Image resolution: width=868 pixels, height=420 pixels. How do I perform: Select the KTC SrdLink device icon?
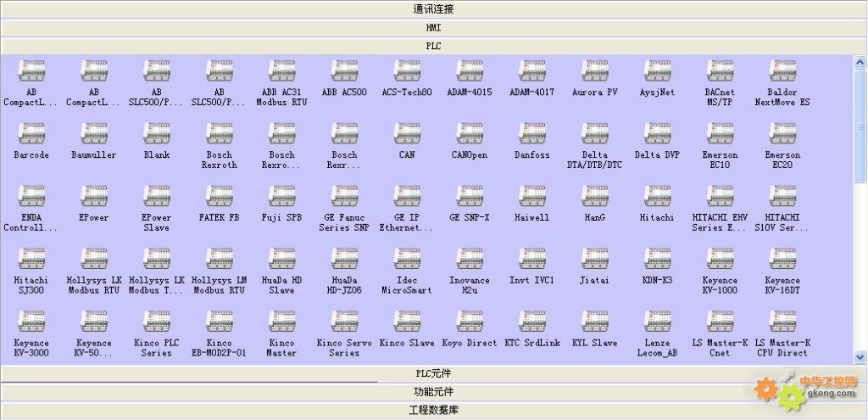tap(532, 322)
